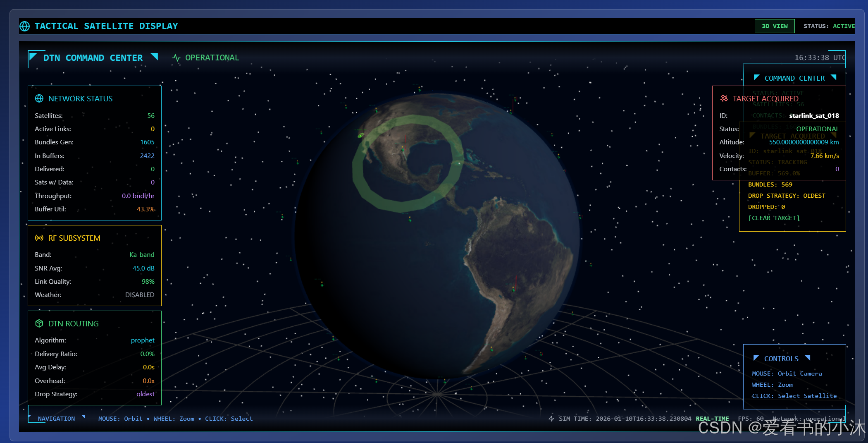
Task: Click the Earth globe in the 3D view
Action: click(437, 236)
